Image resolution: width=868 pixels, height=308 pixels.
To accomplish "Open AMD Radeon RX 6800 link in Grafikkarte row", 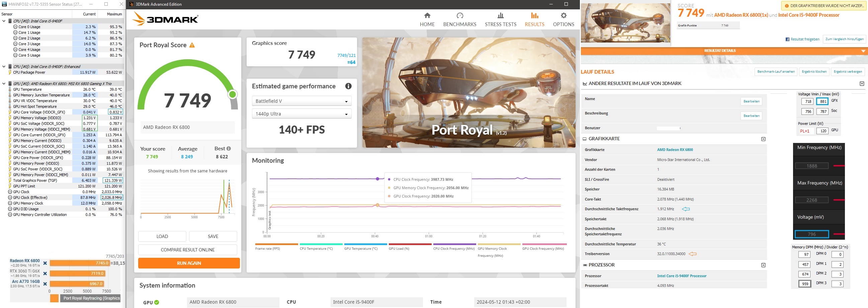I will [675, 150].
